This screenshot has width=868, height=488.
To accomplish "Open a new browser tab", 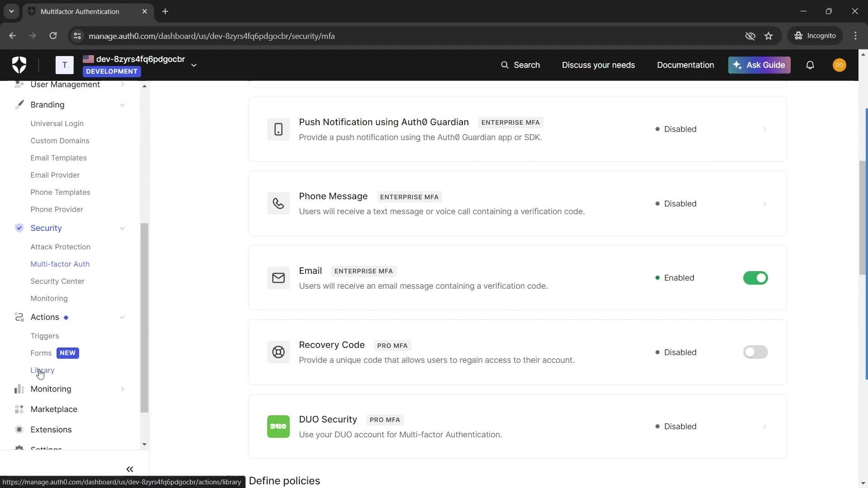I will [x=165, y=11].
